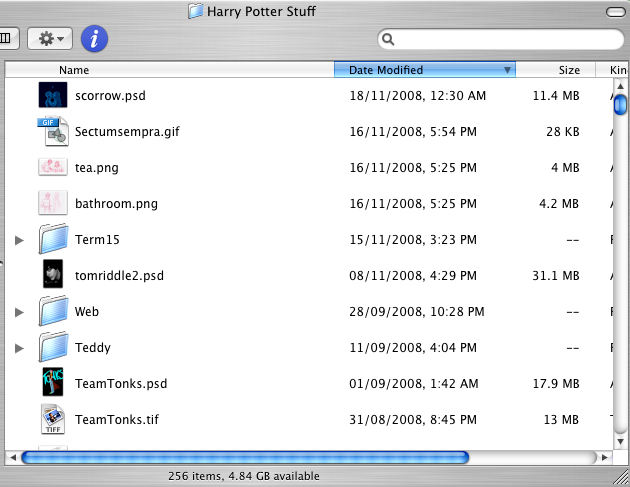
Task: Select the Sectumsempra.gif file icon
Action: [x=53, y=131]
